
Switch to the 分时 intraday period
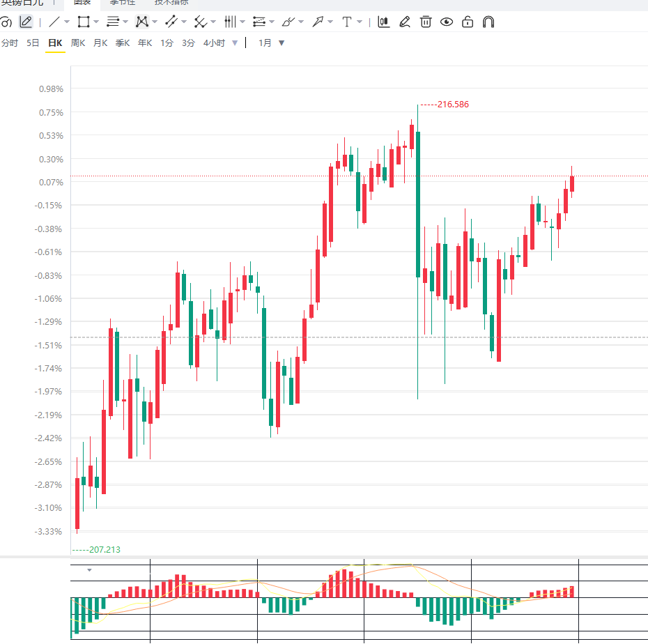pos(10,43)
